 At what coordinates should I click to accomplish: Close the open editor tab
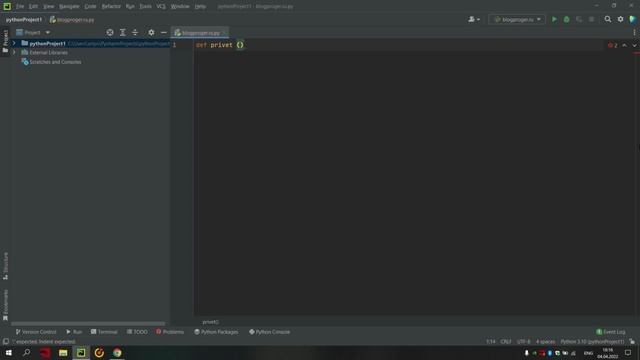point(225,33)
